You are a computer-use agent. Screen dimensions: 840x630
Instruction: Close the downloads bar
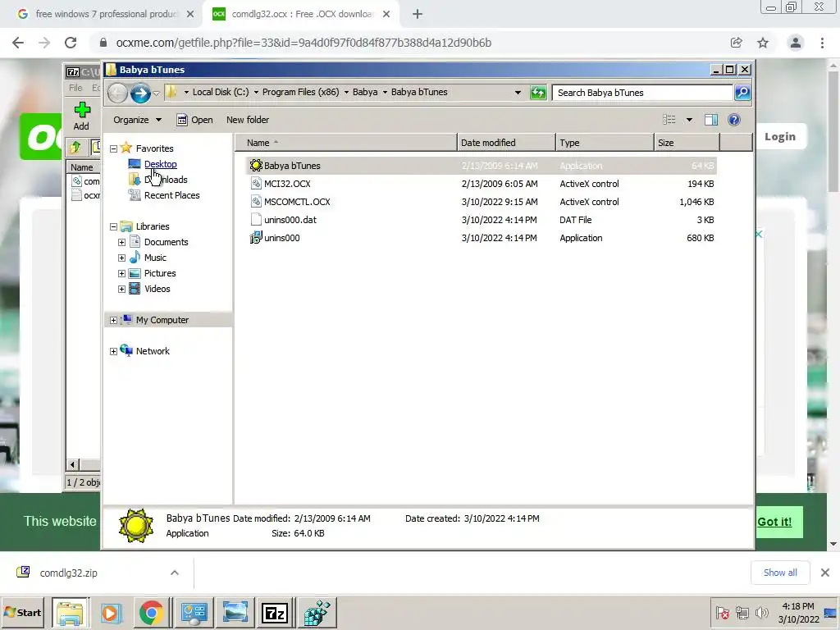coord(825,573)
